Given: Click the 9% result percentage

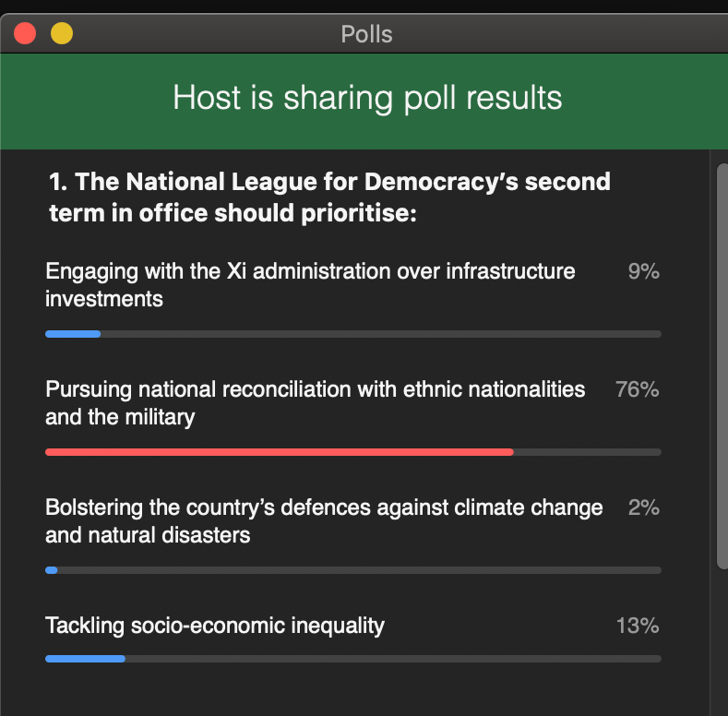Looking at the screenshot, I should click(x=643, y=272).
